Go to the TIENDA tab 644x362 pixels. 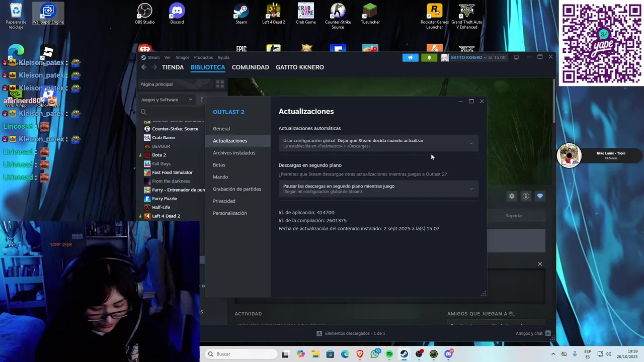click(173, 67)
